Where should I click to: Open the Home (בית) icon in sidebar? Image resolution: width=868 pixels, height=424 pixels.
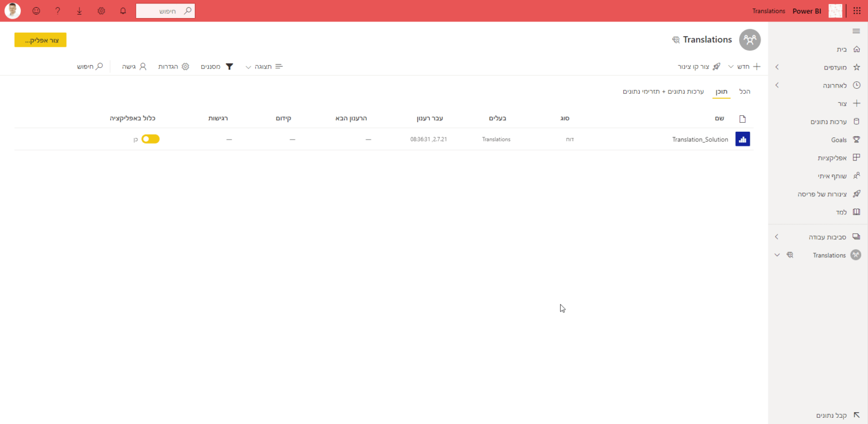coord(856,49)
